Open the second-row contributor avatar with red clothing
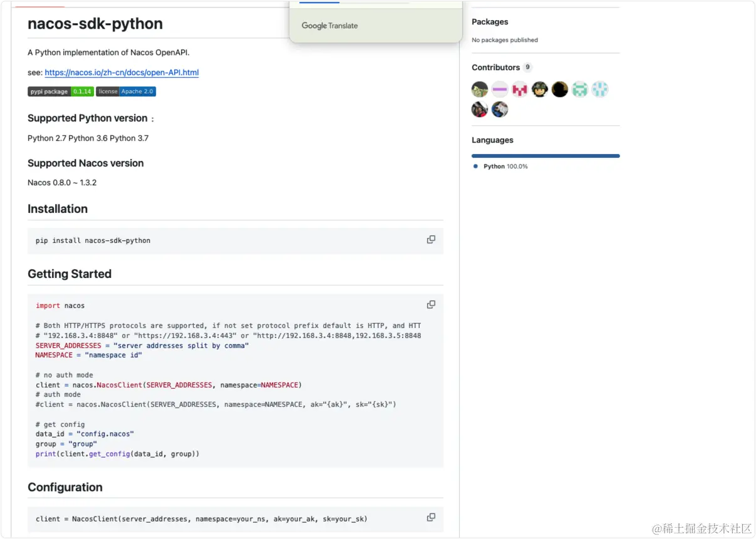 480,110
